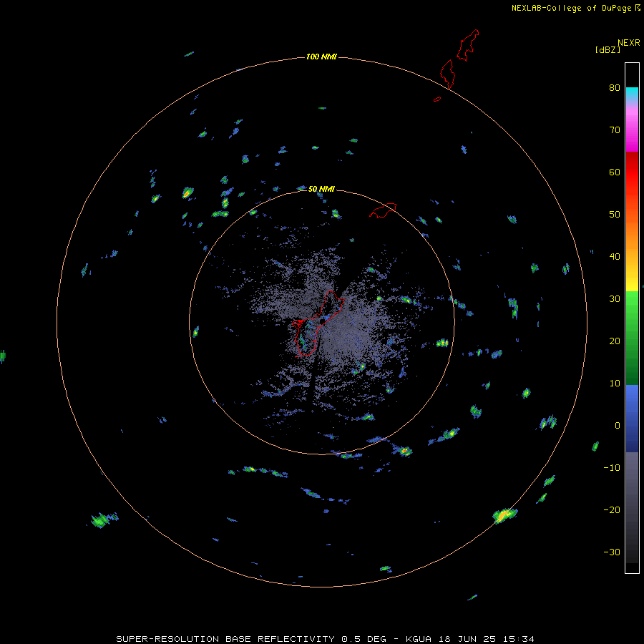
Task: Click the NEXR label above the color scale
Action: pos(629,43)
